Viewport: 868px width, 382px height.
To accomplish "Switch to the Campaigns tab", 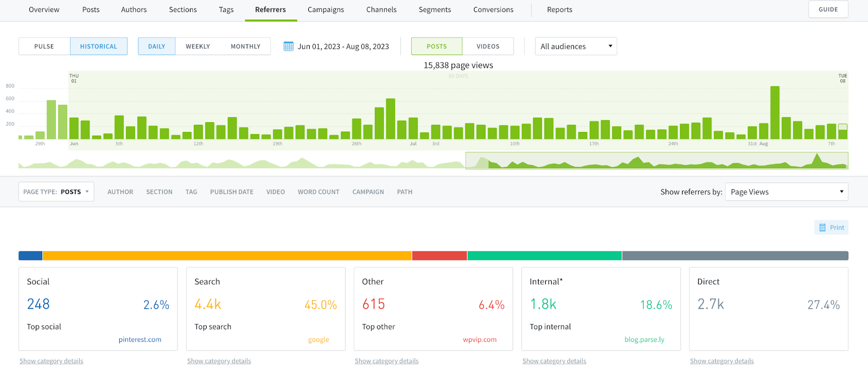I will tap(325, 10).
